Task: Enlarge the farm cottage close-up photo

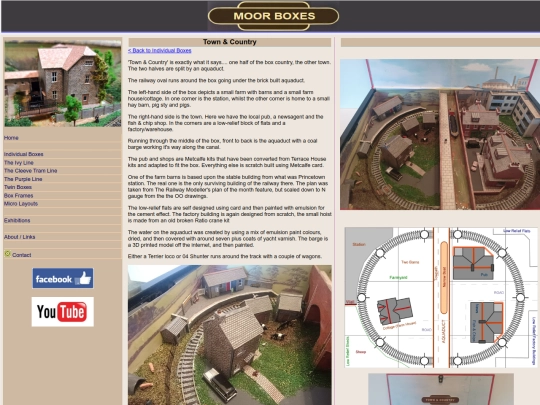Action: 230,335
